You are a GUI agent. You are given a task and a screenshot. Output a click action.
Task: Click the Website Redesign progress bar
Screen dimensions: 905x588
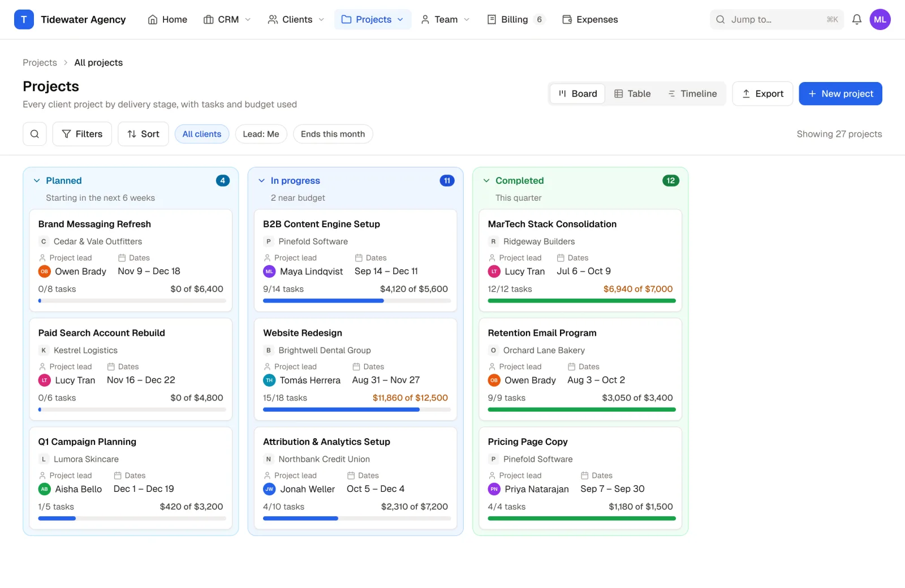(x=357, y=410)
